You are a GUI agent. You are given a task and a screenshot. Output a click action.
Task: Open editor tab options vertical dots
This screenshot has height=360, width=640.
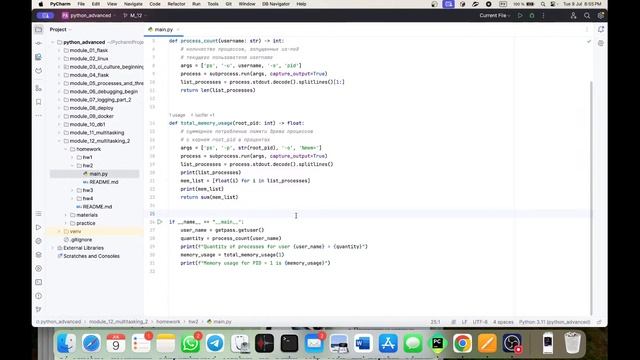587,29
